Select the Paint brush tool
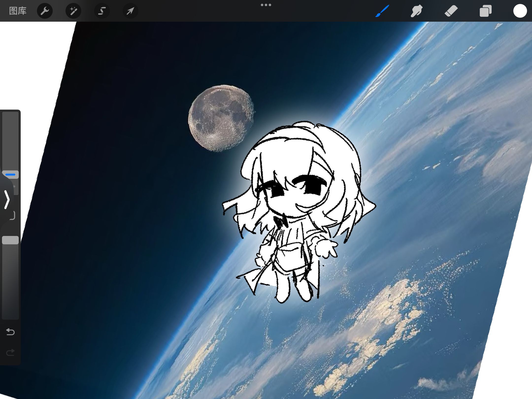Screen dimensions: 532x399 [x=382, y=11]
